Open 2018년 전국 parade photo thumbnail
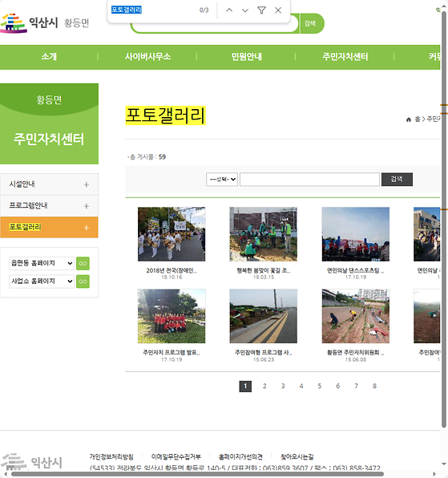This screenshot has height=478, width=448. pyautogui.click(x=172, y=234)
